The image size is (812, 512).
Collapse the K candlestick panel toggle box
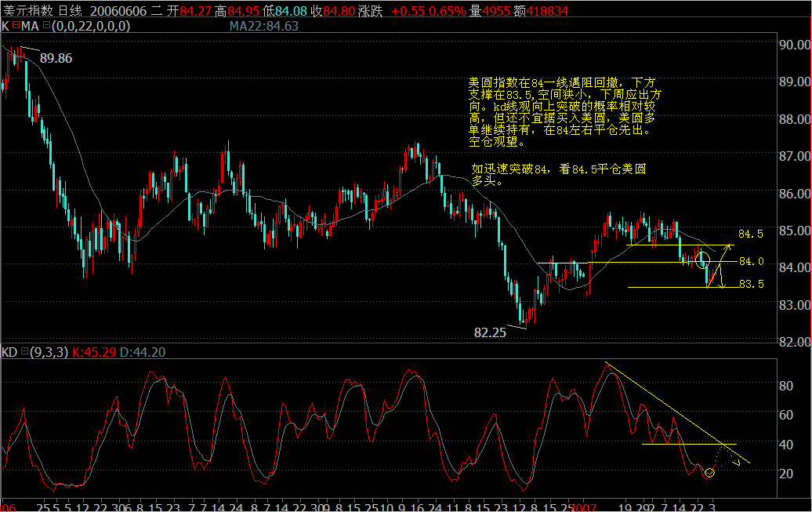tap(16, 25)
